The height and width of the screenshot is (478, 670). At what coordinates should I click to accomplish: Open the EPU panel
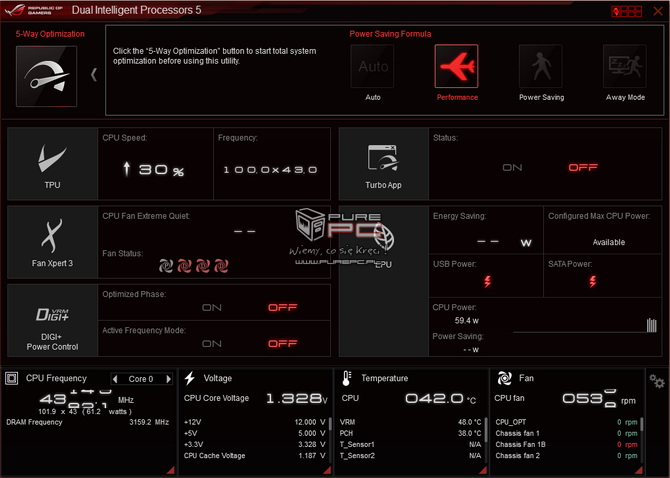(x=383, y=281)
